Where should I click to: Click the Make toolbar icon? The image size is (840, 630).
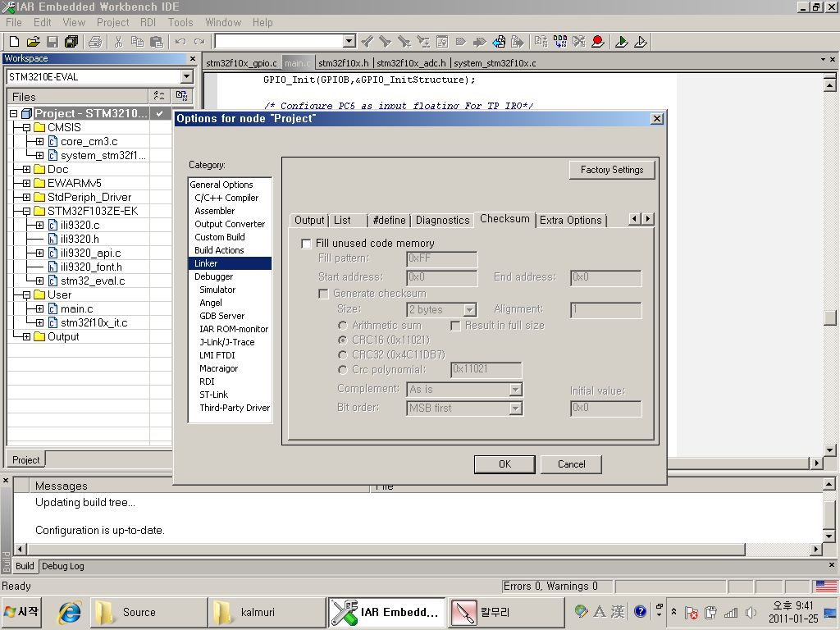point(559,41)
